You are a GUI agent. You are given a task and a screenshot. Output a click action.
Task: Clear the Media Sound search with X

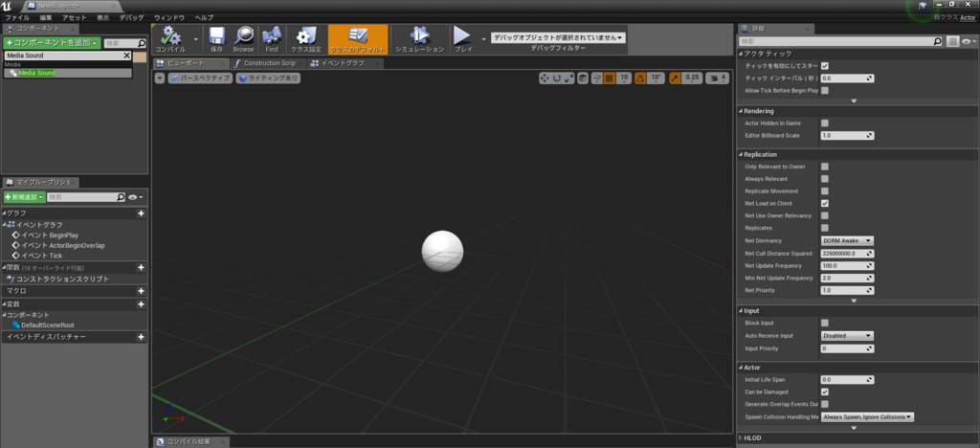[x=127, y=56]
